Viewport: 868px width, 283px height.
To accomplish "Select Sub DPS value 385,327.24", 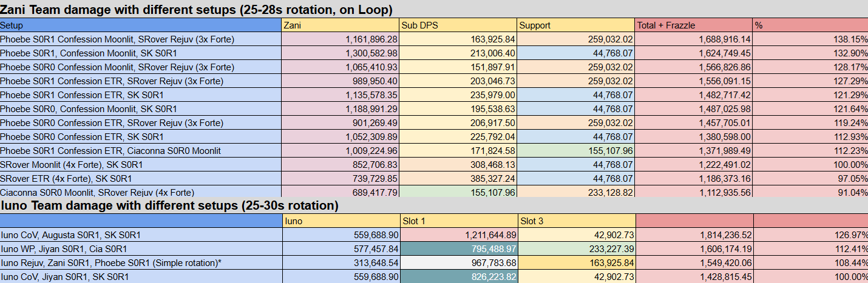I will coord(458,179).
